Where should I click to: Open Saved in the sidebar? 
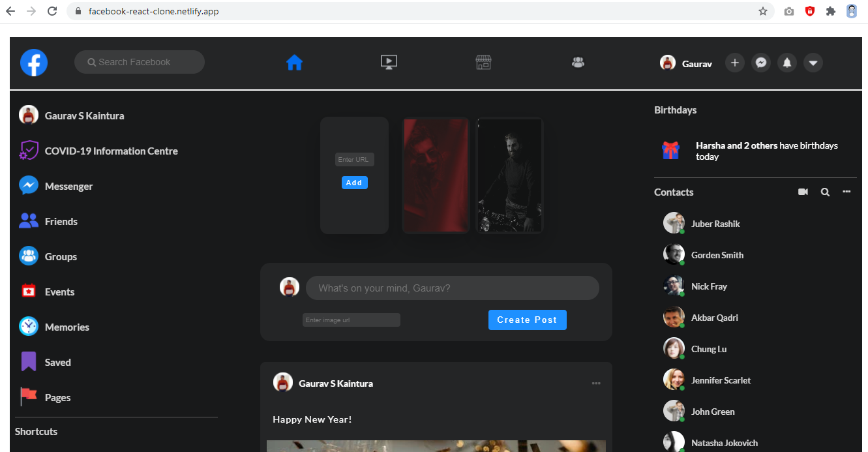[45, 362]
